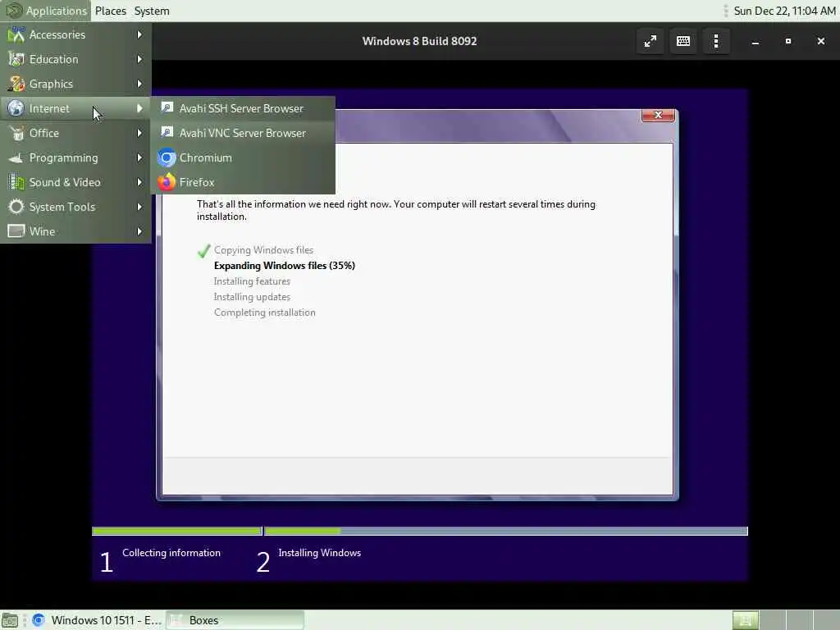Launch Firefox from the Internet submenu
Viewport: 840px width, 630px height.
[x=243, y=183]
